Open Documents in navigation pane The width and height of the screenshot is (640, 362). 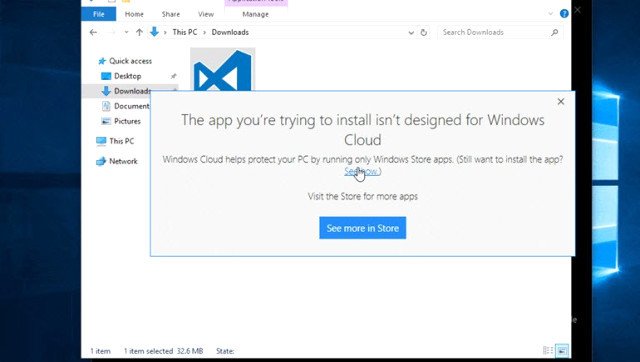pos(132,106)
